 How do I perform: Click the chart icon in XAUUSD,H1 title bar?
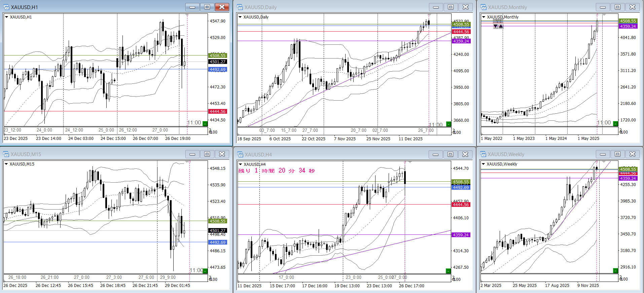point(6,7)
